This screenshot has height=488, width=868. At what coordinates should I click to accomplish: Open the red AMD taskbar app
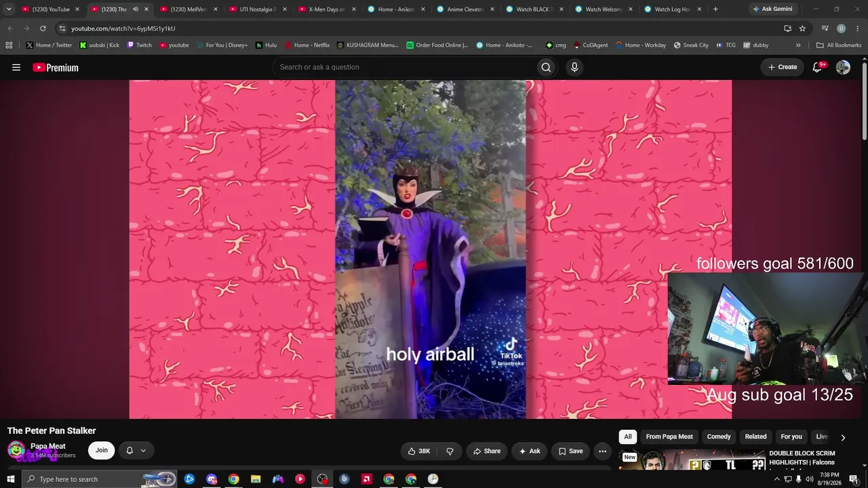(366, 479)
